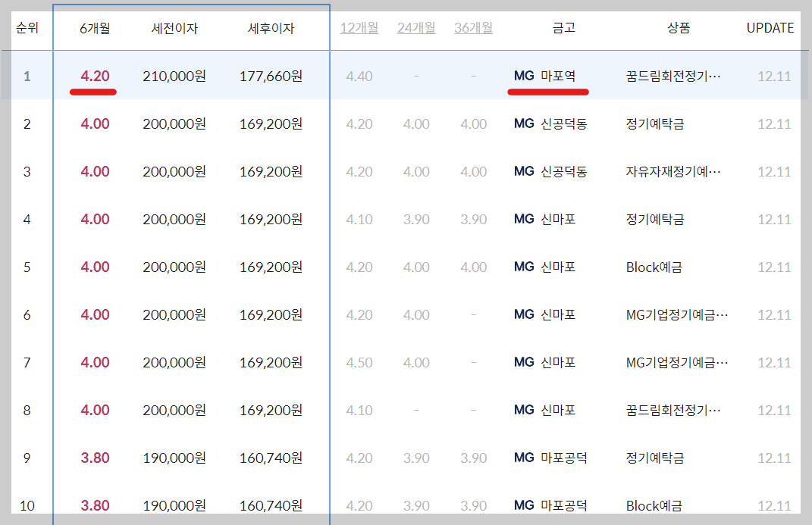Open the 꿈드림회전정기 product in rank 1
This screenshot has width=812, height=525.
point(674,77)
